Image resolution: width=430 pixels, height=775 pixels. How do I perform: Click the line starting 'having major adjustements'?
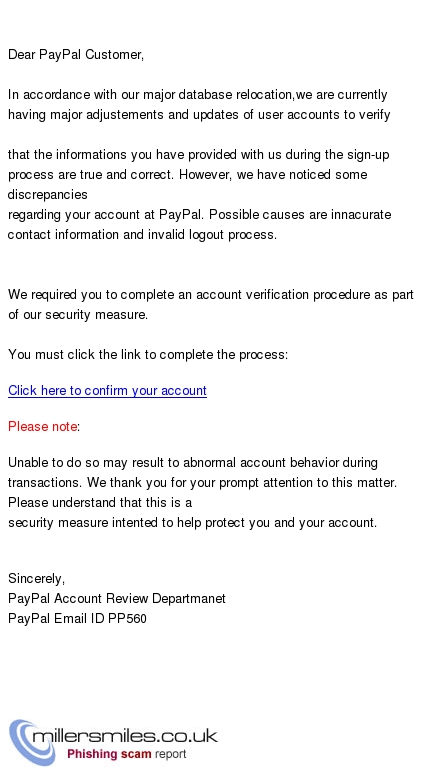coord(199,115)
